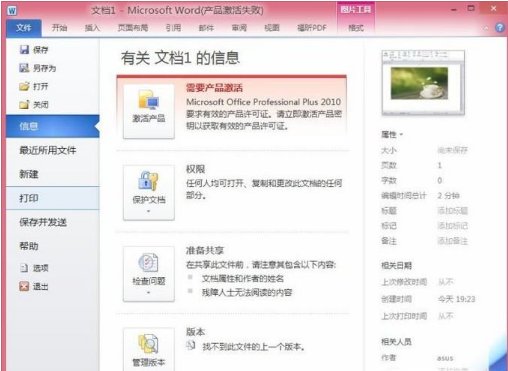Click the Save (保存) icon in sidebar

click(x=24, y=50)
